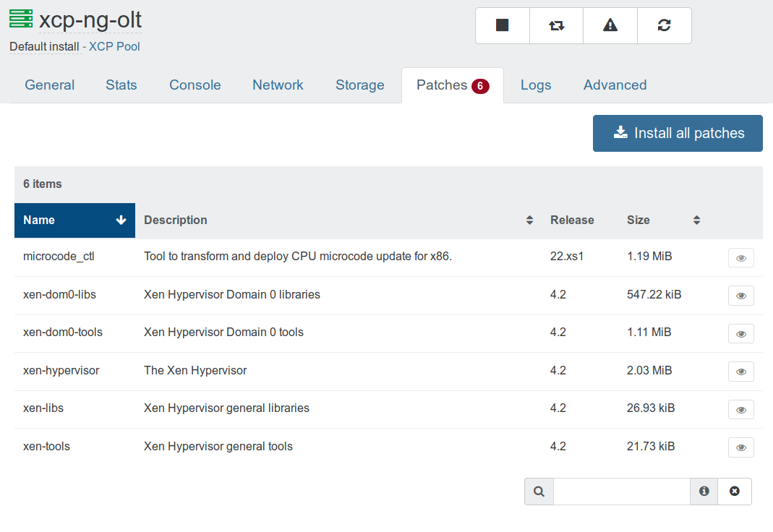The width and height of the screenshot is (773, 532).
Task: Click The Xen Hypervisor description
Action: click(195, 371)
